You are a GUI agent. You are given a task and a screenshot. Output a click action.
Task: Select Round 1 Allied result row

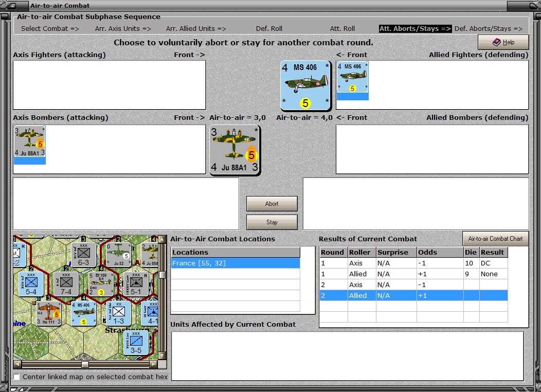(x=413, y=274)
